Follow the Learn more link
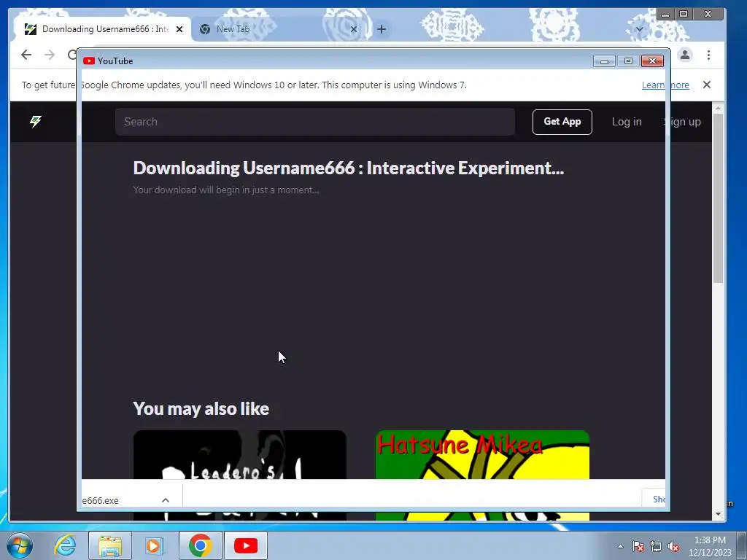Viewport: 747px width, 560px height. tap(665, 85)
